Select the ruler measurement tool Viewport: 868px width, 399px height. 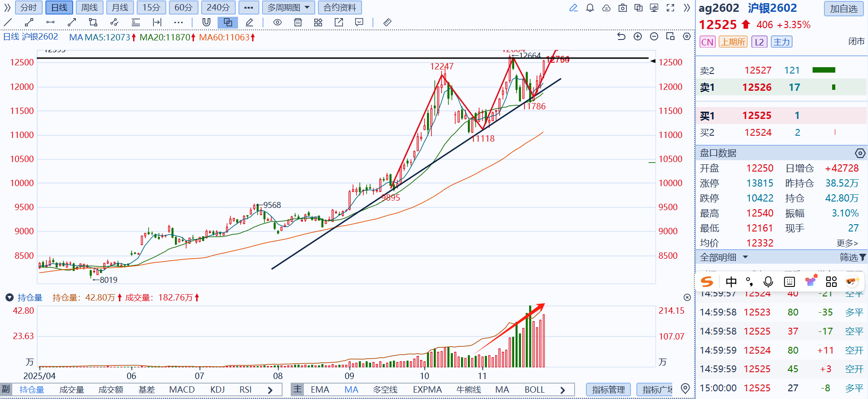tap(387, 22)
